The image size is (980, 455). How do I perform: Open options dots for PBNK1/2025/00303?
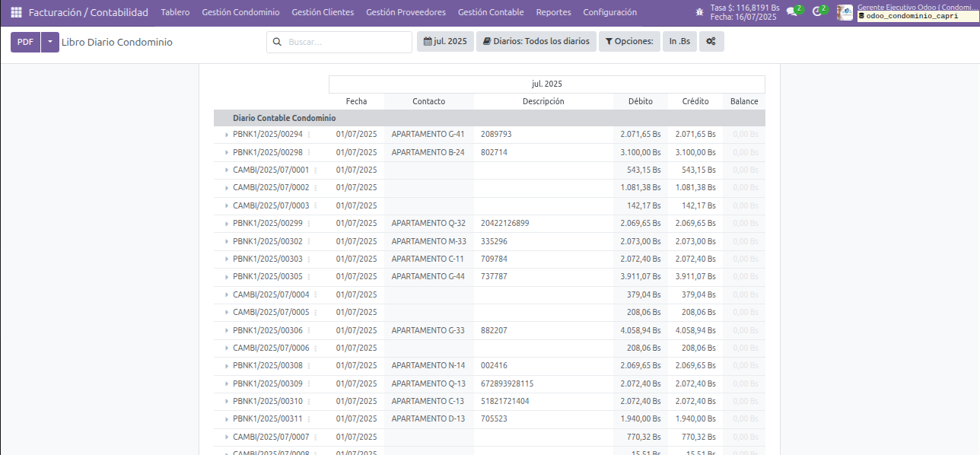point(309,259)
